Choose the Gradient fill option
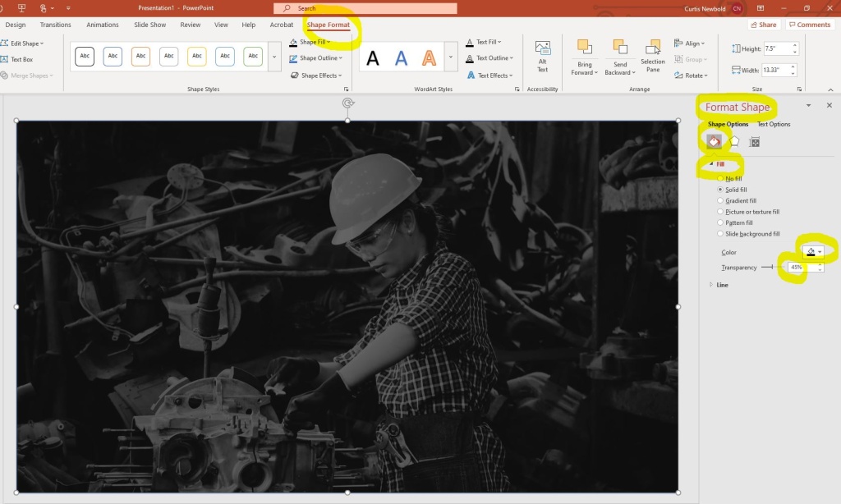 click(720, 200)
